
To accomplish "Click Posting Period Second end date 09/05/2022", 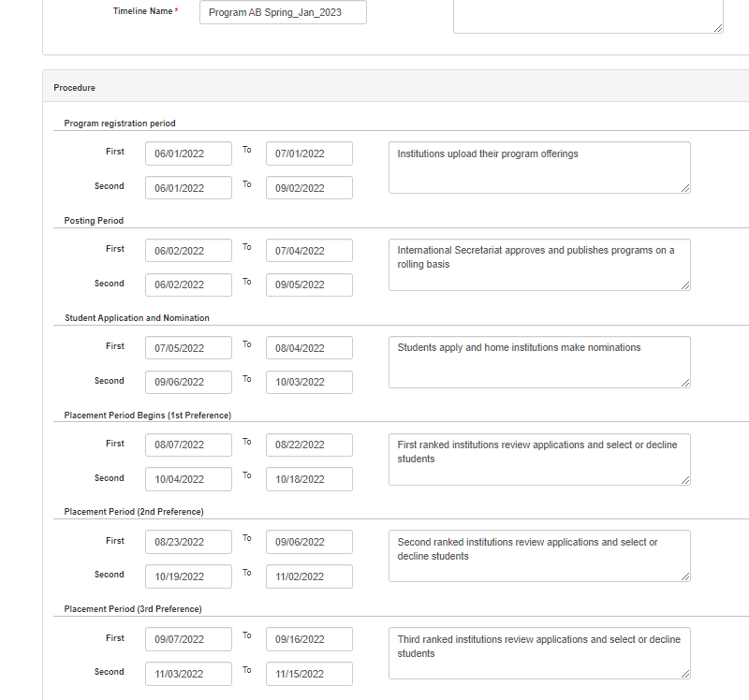I will click(309, 285).
